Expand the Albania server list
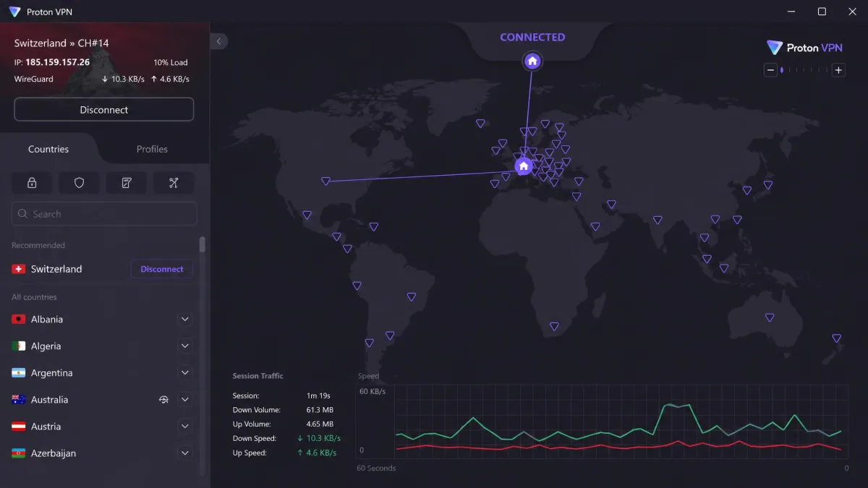This screenshot has height=488, width=868. pyautogui.click(x=185, y=319)
